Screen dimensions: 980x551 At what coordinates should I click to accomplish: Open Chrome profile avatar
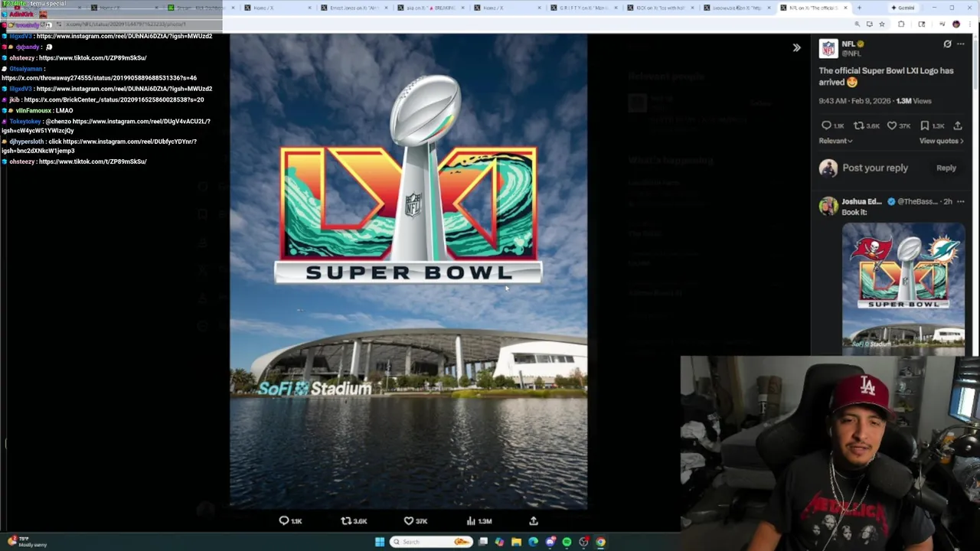(955, 24)
